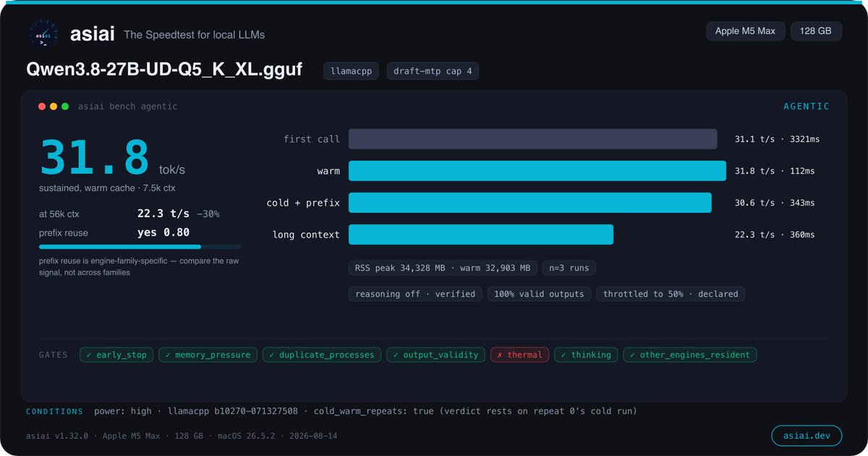Click the 31.8 t/s · 112ms result
Viewport: 868px width, 456px height.
point(775,171)
